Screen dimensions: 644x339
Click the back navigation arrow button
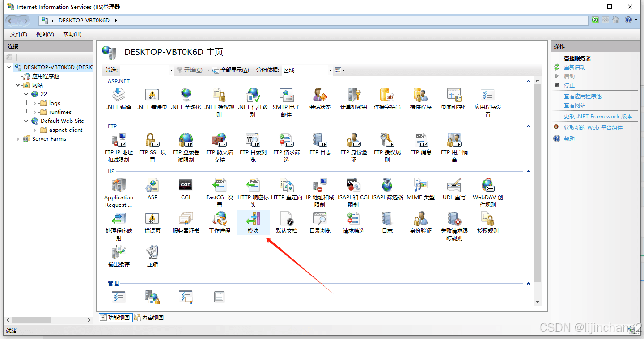pos(11,21)
